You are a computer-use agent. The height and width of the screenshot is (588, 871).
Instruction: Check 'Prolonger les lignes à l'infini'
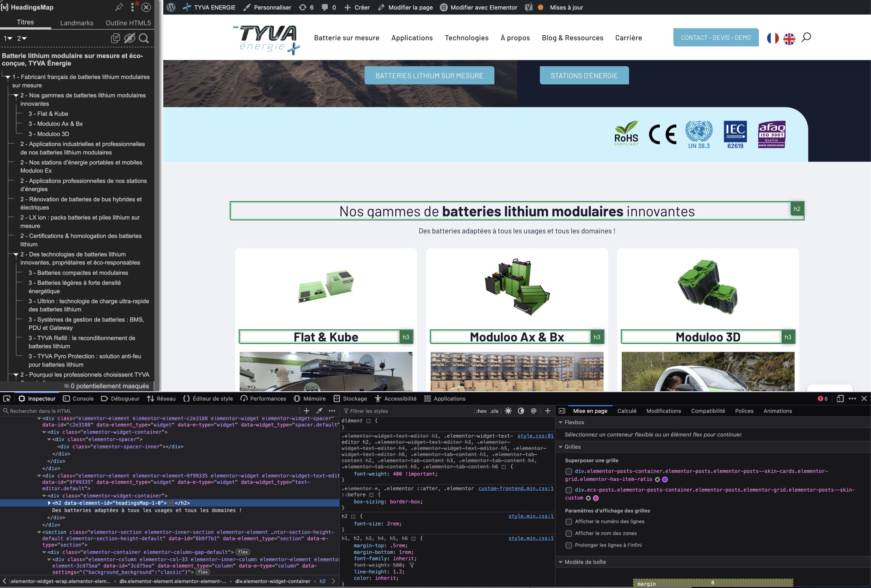click(569, 545)
